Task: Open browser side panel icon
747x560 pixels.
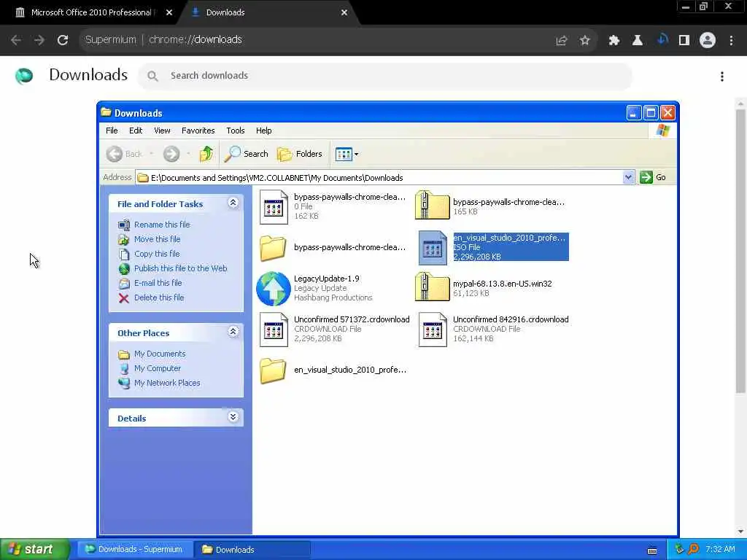Action: click(684, 41)
